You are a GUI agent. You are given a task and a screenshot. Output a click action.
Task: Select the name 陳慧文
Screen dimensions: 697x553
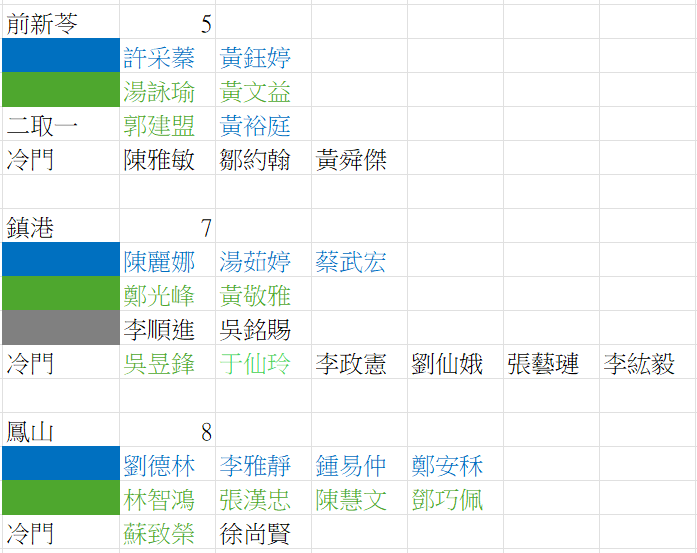(x=351, y=500)
